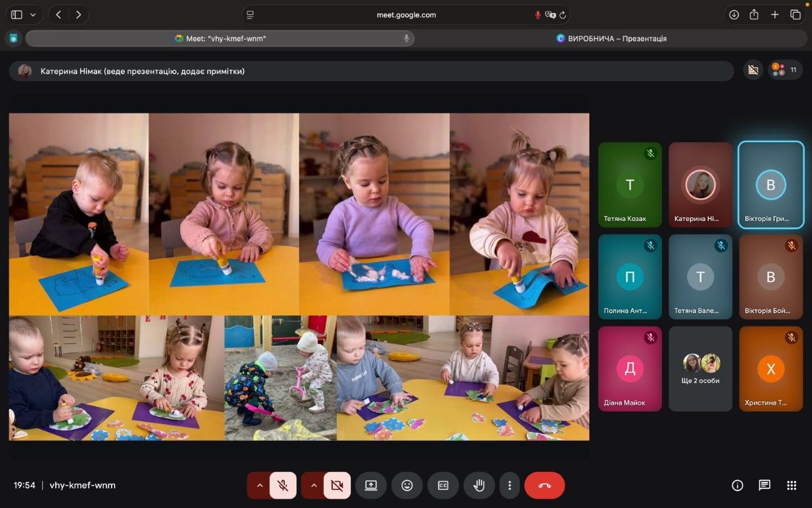Viewport: 812px width, 508px height.
Task: Raise your hand in the meeting
Action: click(x=479, y=485)
